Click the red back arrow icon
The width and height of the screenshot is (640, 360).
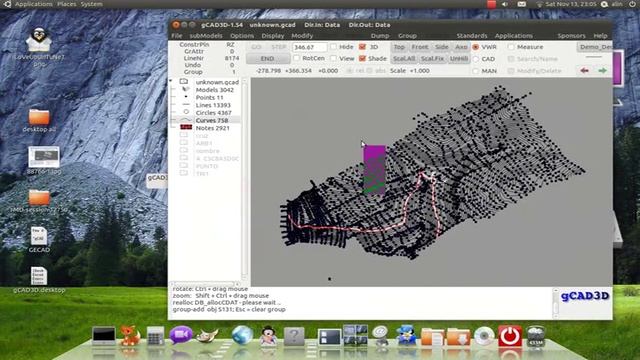pos(584,71)
